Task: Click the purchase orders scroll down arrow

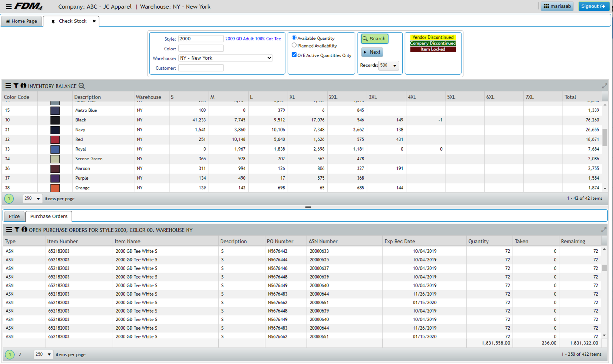Action: [604, 335]
